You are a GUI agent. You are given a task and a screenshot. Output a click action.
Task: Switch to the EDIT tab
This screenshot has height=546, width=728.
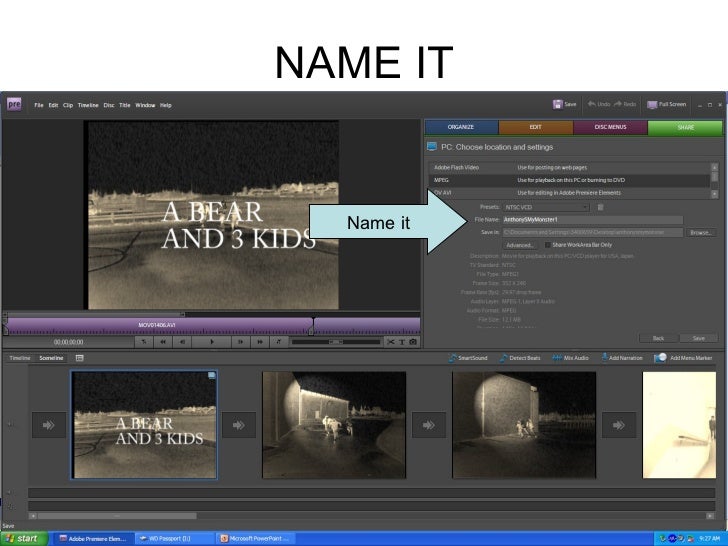click(x=536, y=127)
